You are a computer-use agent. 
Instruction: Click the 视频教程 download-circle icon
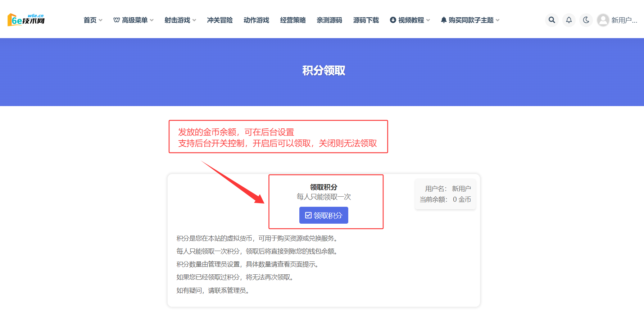(x=393, y=20)
